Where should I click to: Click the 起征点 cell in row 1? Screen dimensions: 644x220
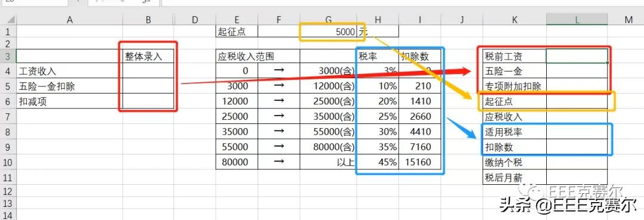237,32
